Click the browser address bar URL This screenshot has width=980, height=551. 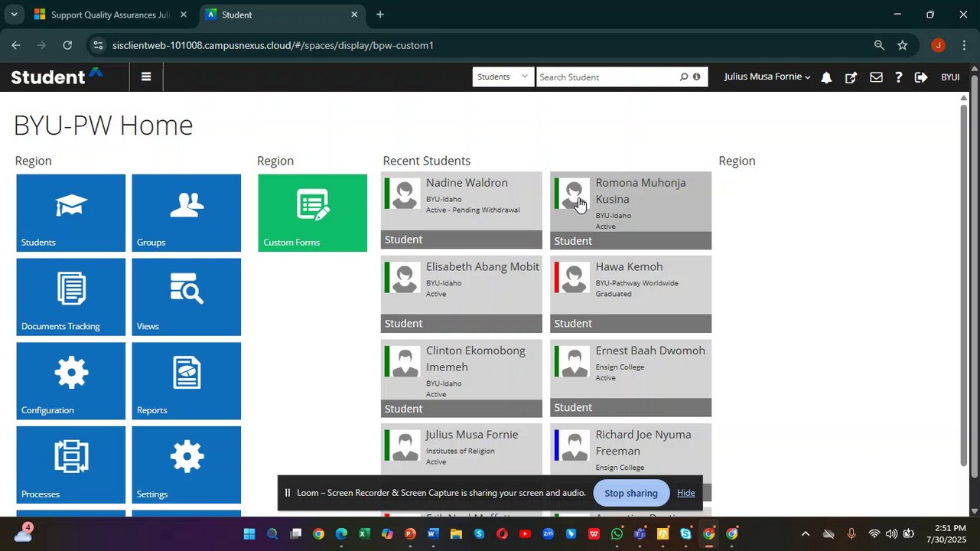coord(273,45)
